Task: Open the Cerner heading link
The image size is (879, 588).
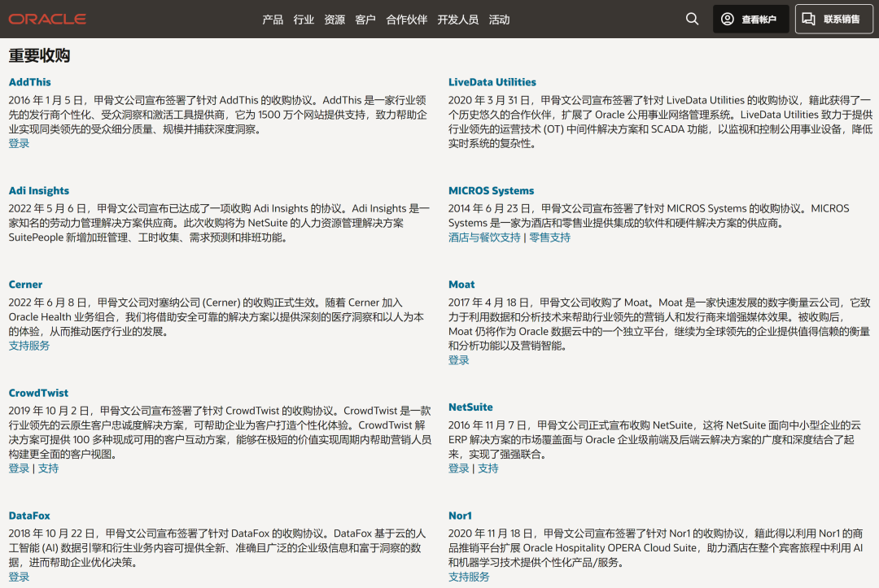Action: coord(25,285)
